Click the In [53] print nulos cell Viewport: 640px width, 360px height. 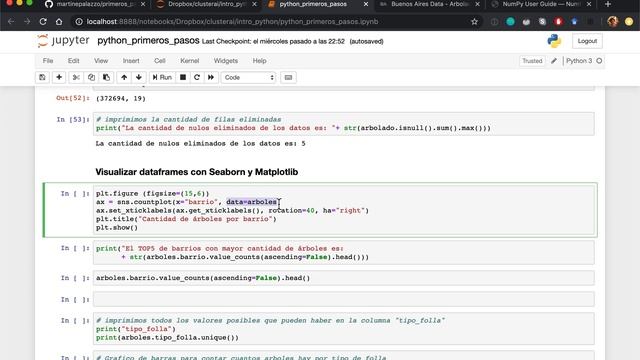pyautogui.click(x=344, y=124)
